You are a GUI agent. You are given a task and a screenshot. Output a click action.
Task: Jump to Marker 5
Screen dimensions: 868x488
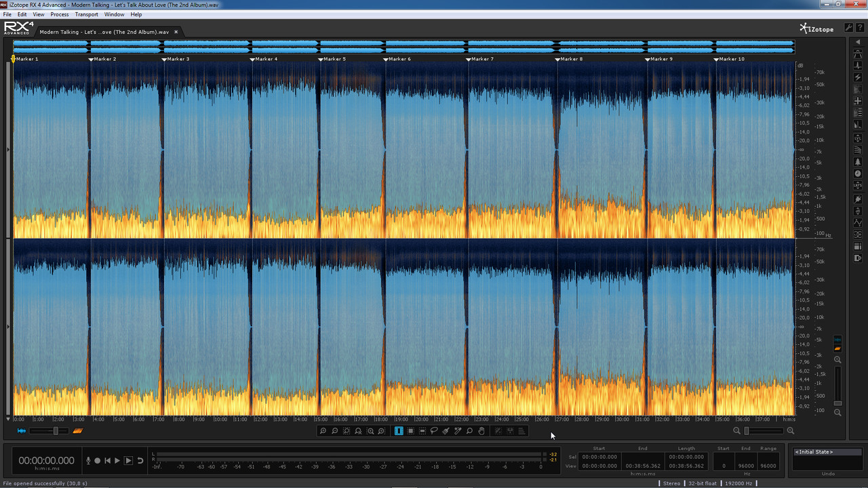[332, 59]
